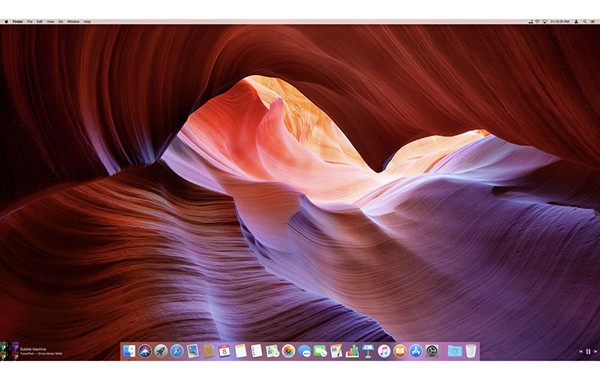Open Launchpad rocket icon in Dock
The height and width of the screenshot is (380, 600).
tap(161, 351)
